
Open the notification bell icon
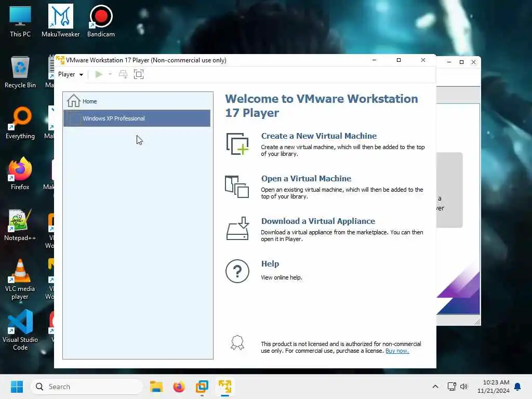pyautogui.click(x=518, y=387)
